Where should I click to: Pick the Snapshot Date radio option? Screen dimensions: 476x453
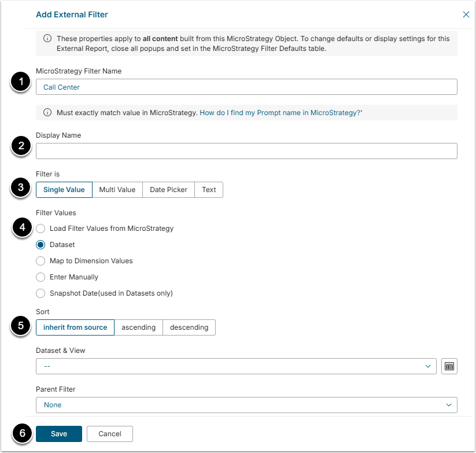40,293
